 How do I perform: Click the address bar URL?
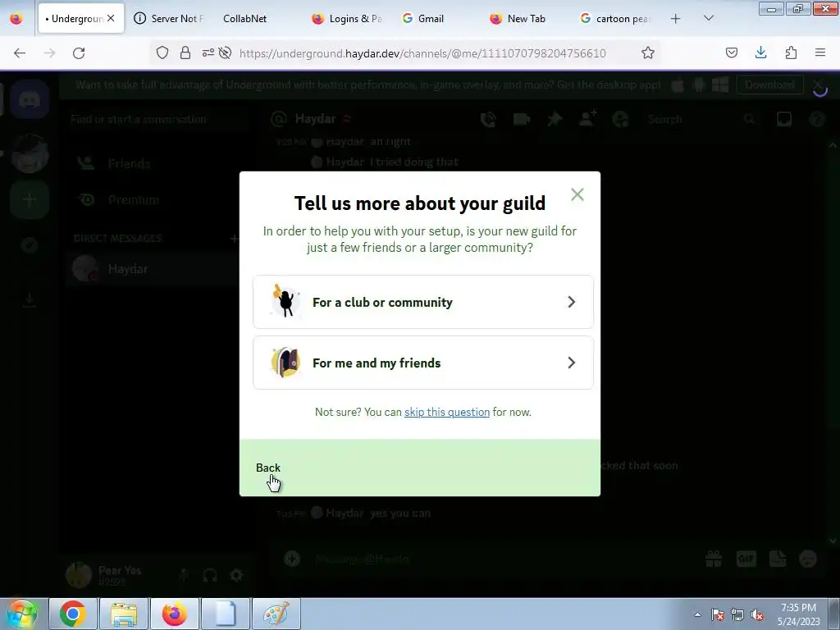coord(422,53)
